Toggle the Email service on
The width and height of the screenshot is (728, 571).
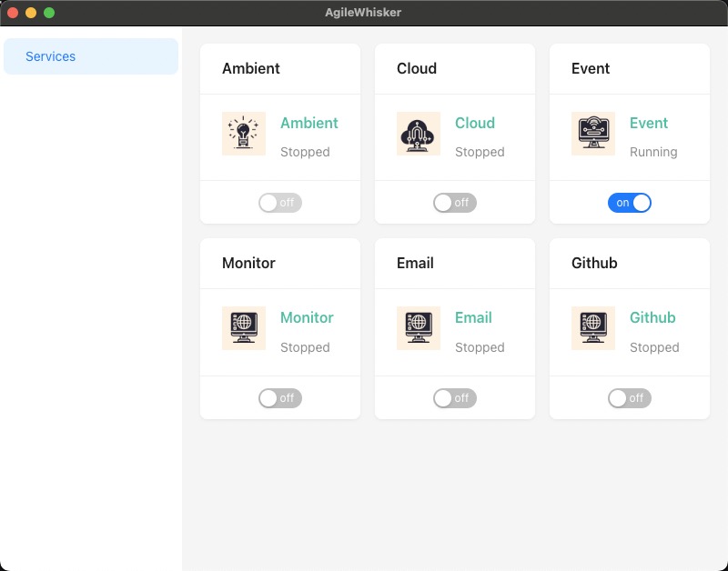(x=454, y=398)
